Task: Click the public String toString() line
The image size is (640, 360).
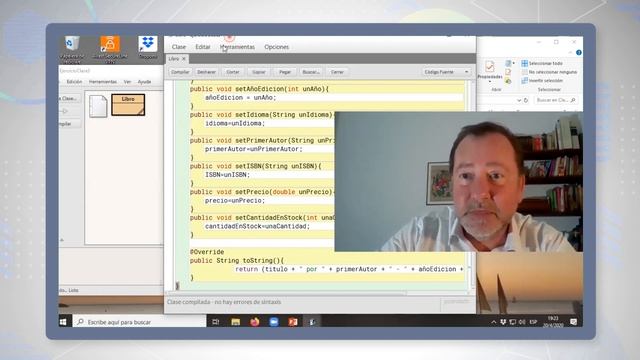Action: [237, 260]
